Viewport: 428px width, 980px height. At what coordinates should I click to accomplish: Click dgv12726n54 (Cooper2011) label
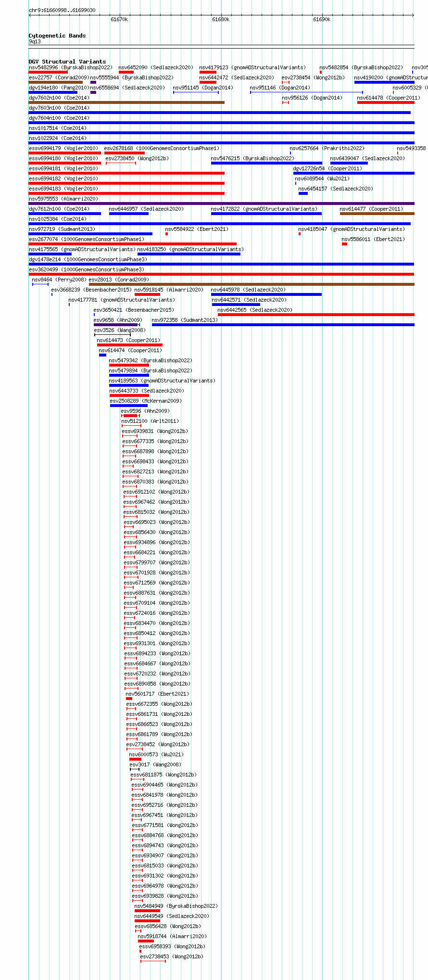coord(327,169)
